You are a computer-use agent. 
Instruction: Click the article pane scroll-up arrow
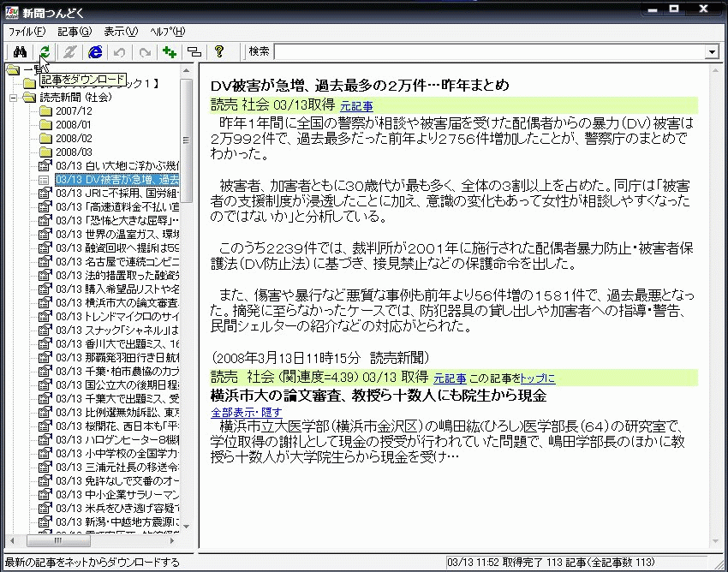pyautogui.click(x=716, y=70)
